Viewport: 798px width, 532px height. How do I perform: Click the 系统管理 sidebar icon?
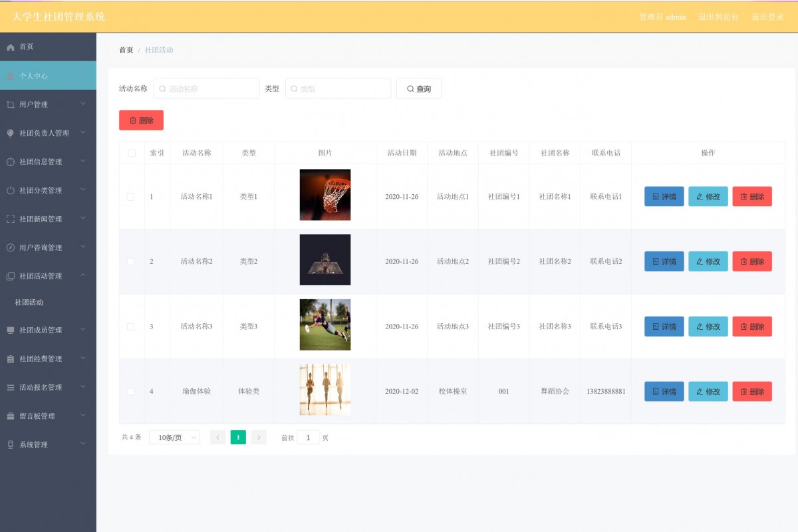(x=9, y=444)
